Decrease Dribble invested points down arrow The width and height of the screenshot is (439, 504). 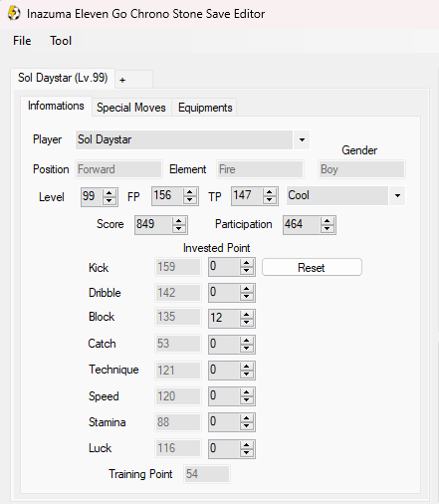click(247, 297)
